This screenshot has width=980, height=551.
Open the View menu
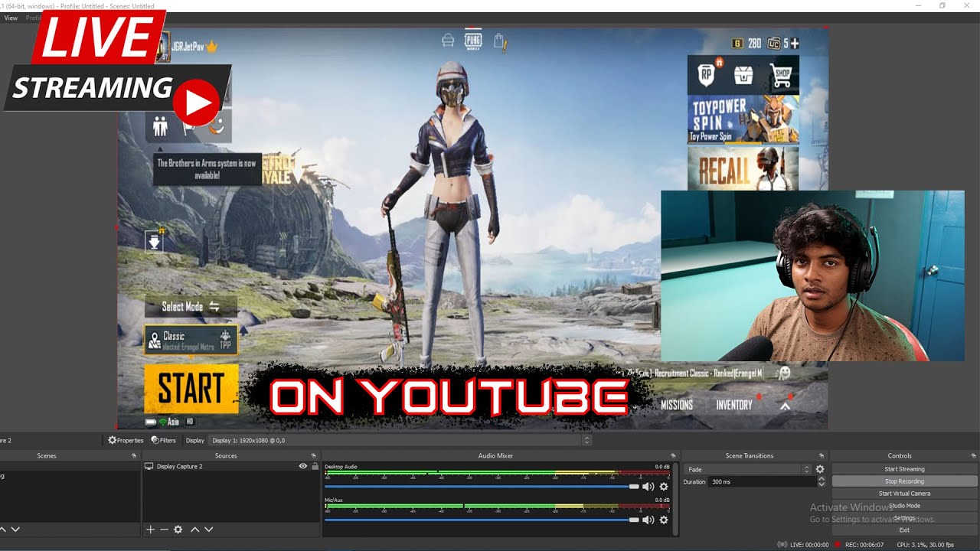[x=11, y=18]
